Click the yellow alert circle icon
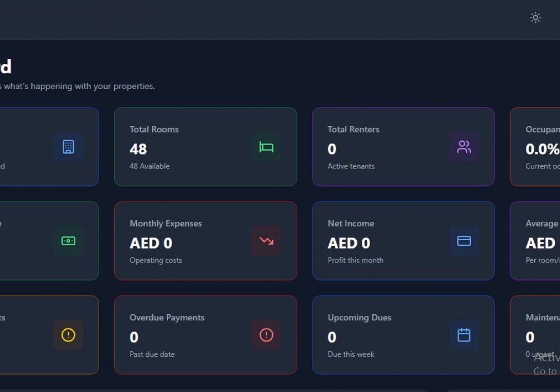This screenshot has height=392, width=560. tap(68, 335)
